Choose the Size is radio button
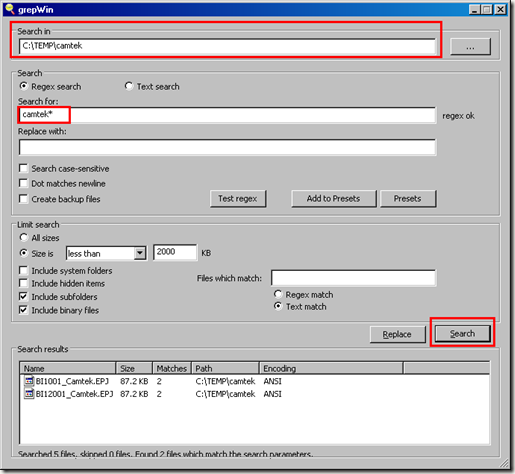This screenshot has width=515, height=474. (x=23, y=253)
